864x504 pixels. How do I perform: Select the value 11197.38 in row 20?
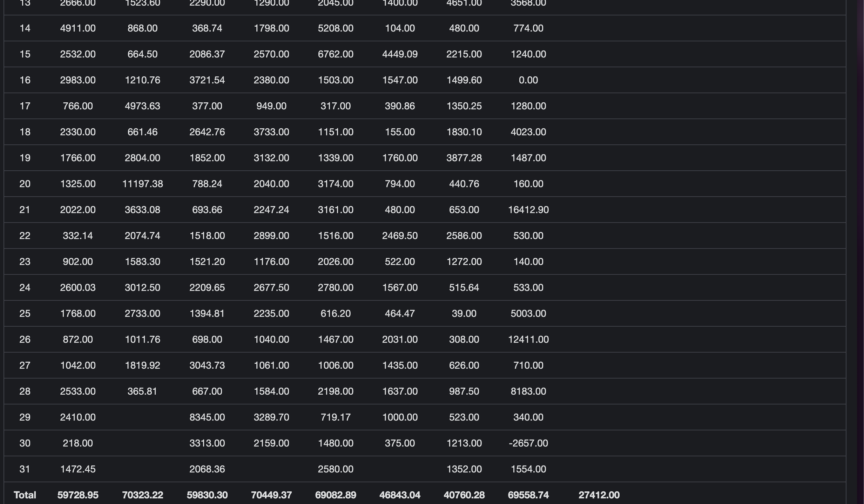[142, 184]
